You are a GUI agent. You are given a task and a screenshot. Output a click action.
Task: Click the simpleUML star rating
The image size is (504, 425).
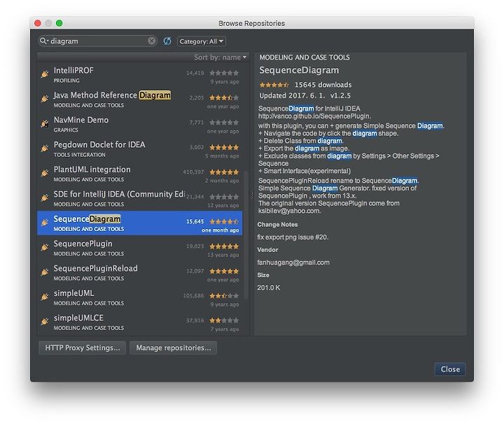(x=224, y=295)
